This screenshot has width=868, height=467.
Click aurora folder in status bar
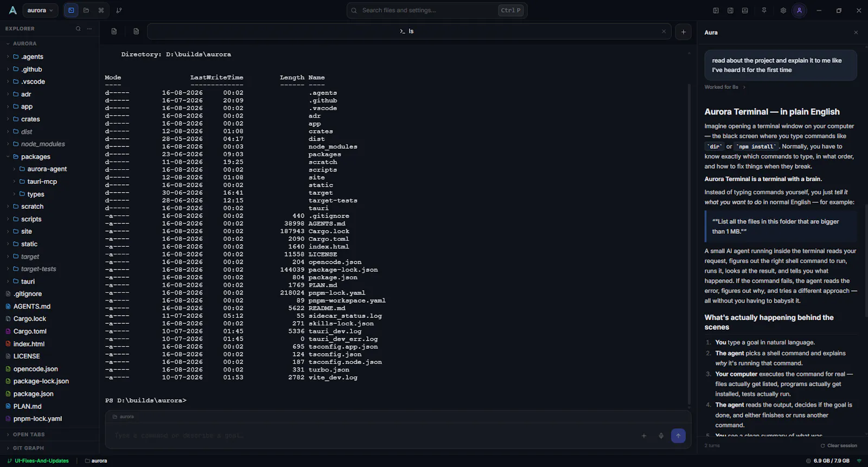tap(96, 461)
